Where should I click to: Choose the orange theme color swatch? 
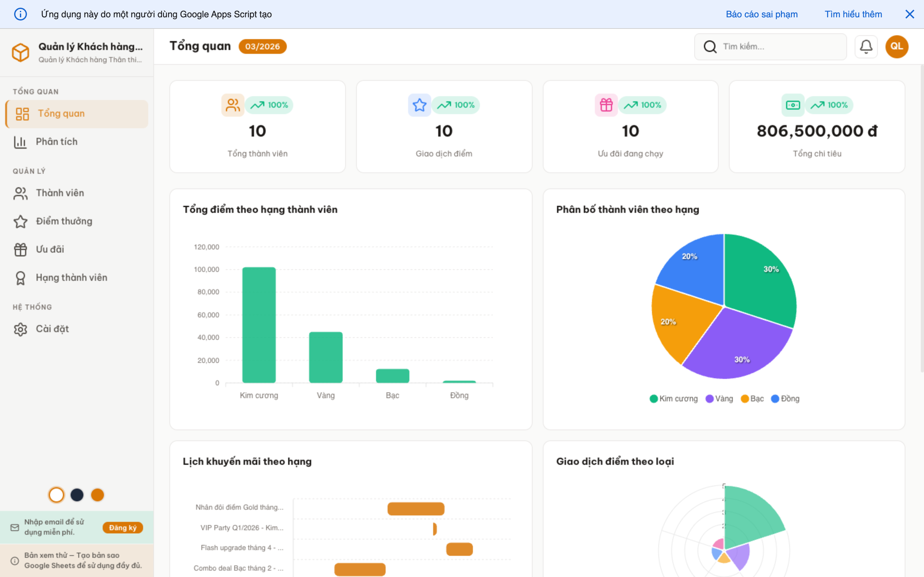click(97, 495)
